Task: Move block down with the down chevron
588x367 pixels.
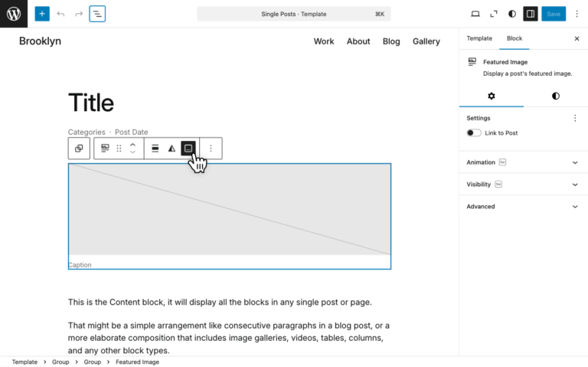Action: point(132,152)
